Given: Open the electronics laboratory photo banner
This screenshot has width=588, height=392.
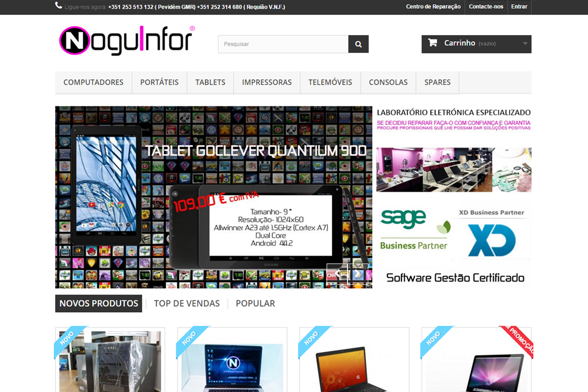Looking at the screenshot, I should click(x=454, y=170).
